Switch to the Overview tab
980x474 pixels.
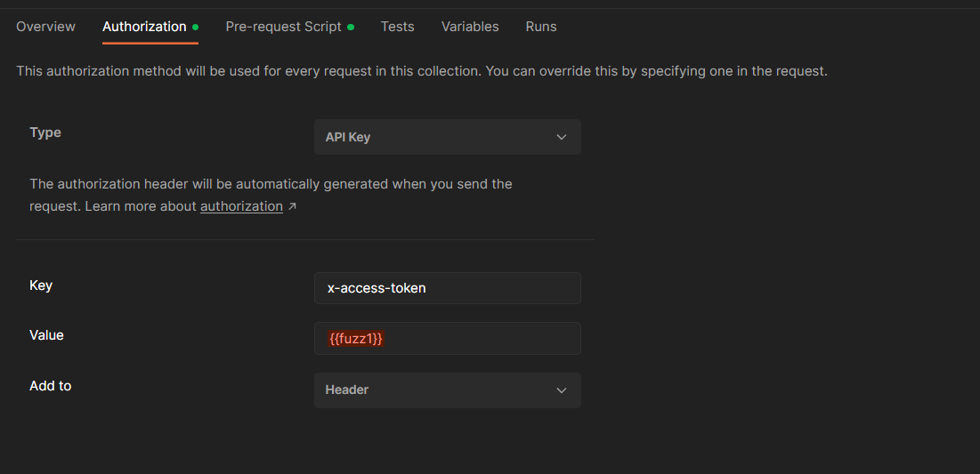45,27
